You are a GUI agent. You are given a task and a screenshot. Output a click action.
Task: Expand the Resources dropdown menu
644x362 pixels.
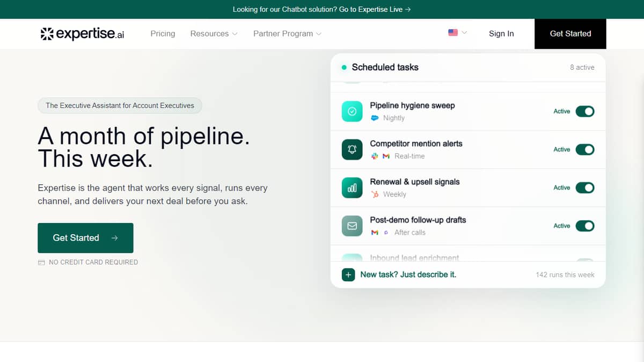click(x=214, y=33)
